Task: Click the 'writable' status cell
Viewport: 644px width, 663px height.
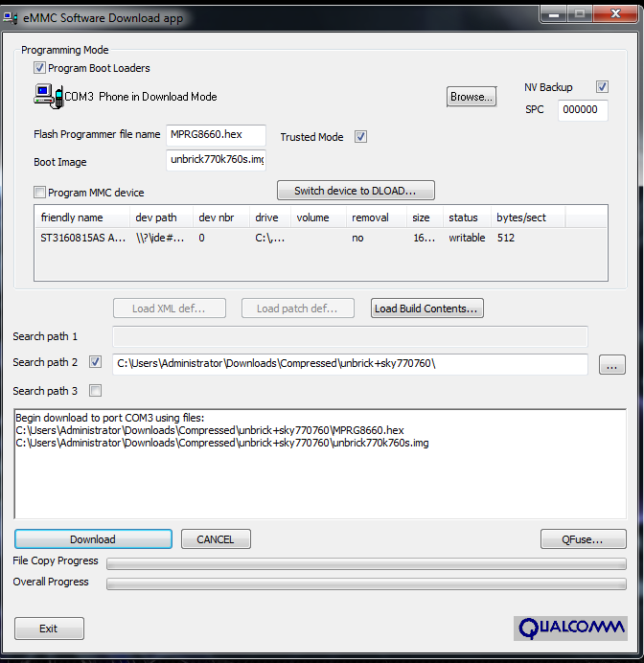Action: (467, 238)
